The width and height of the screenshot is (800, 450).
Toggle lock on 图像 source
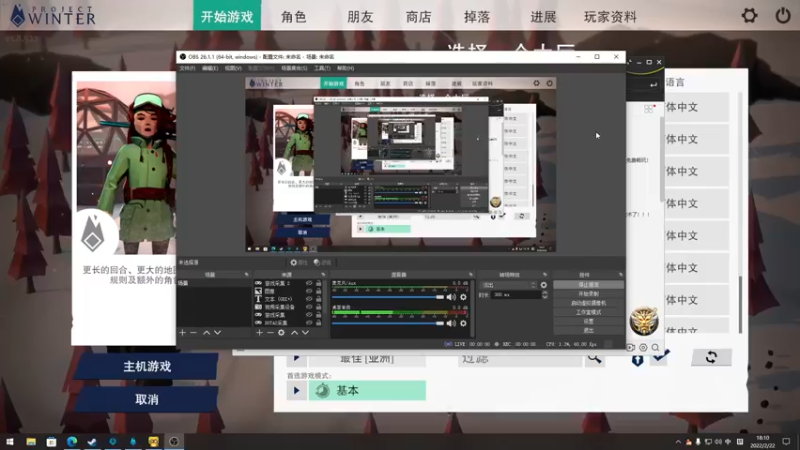click(319, 291)
